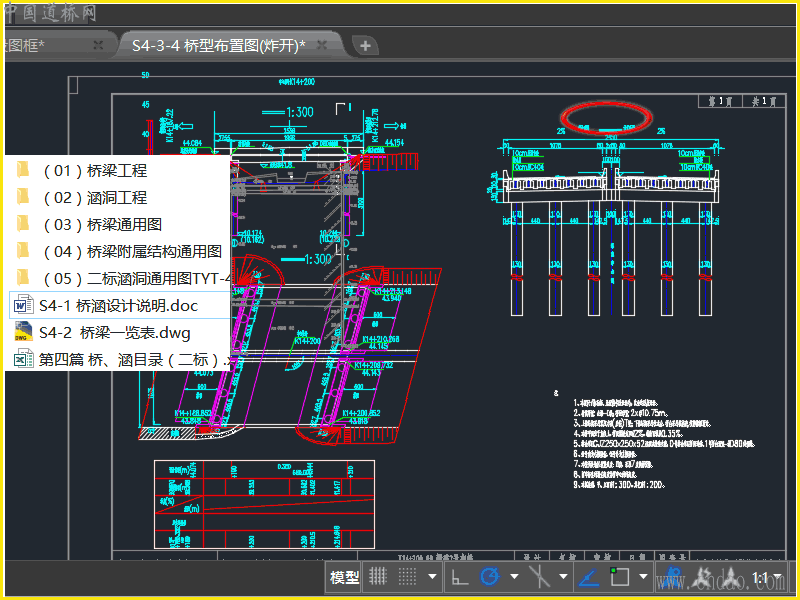Click the blue angle dynamic input icon

(590, 577)
